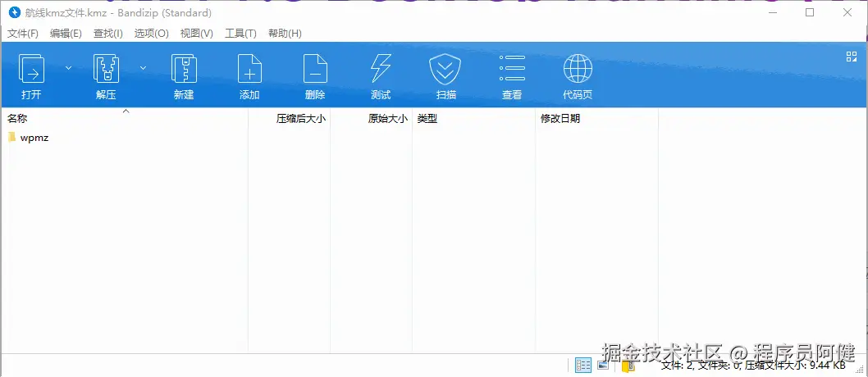Expand the 打开 dropdown arrow
Screen dimensions: 868x377
pos(69,68)
